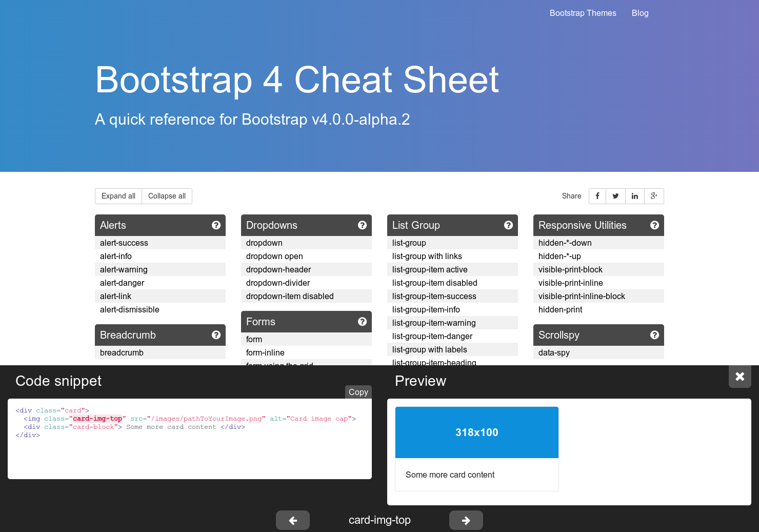Select list-group-item-success
This screenshot has height=532, width=759.
click(452, 296)
